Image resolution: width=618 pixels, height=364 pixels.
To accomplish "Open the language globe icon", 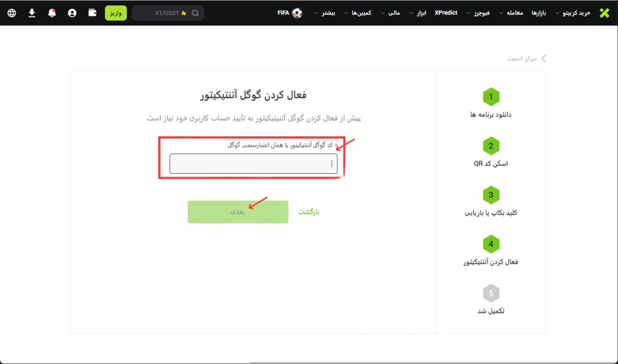I will click(12, 13).
